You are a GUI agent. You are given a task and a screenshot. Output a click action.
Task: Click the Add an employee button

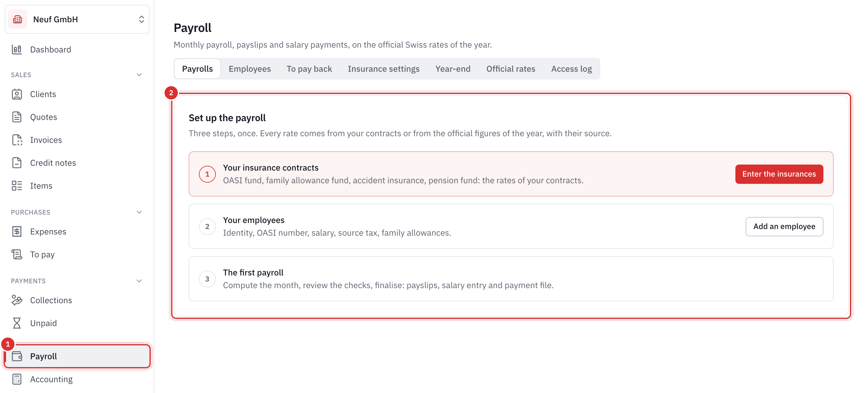(784, 227)
